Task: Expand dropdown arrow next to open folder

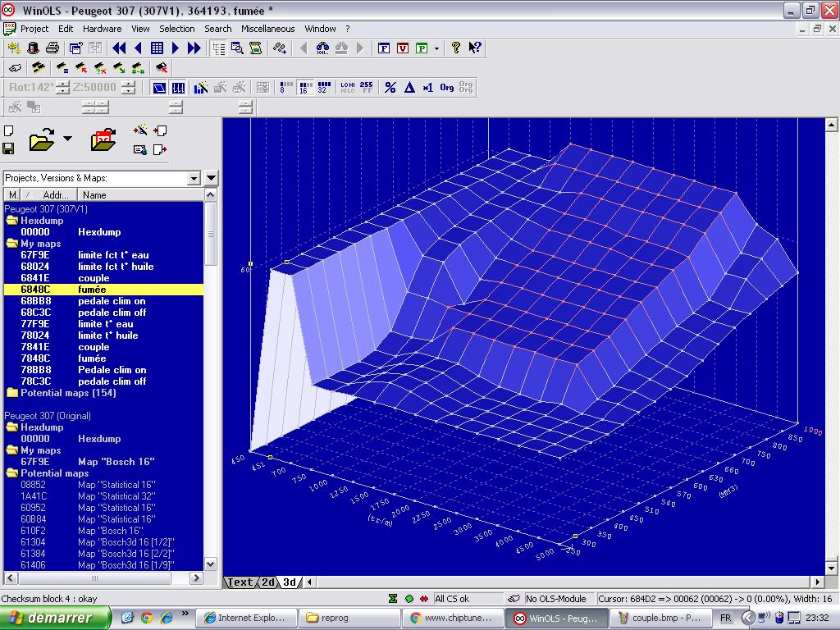Action: tap(67, 139)
